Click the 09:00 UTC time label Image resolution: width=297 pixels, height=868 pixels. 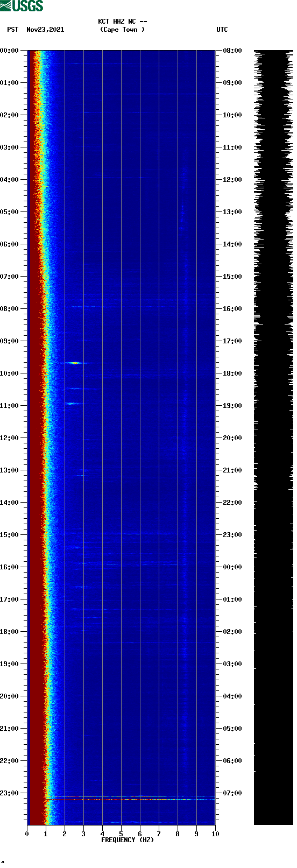pos(232,83)
